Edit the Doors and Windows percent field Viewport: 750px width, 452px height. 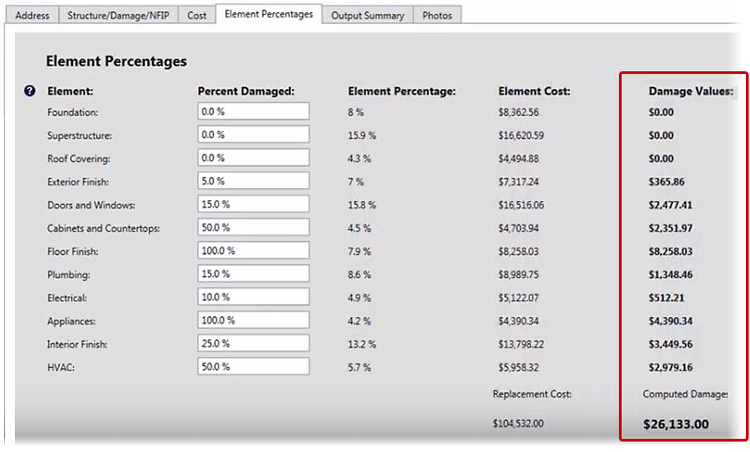point(254,204)
